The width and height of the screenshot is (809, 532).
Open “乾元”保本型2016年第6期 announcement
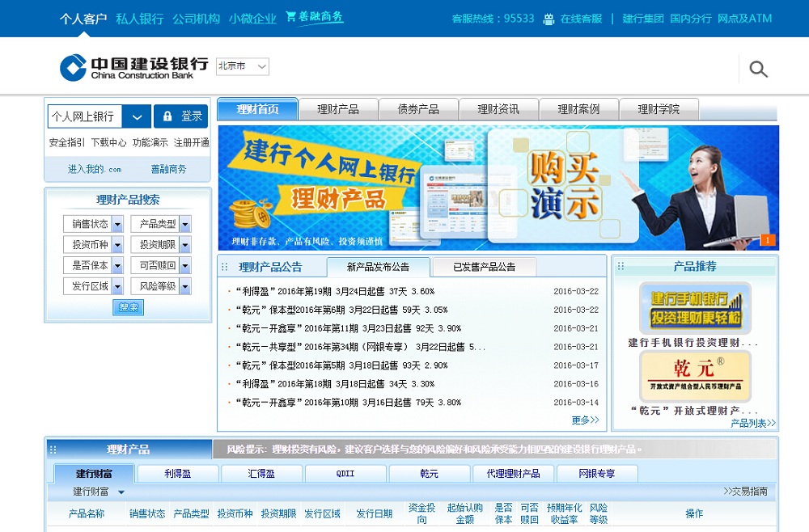(341, 310)
